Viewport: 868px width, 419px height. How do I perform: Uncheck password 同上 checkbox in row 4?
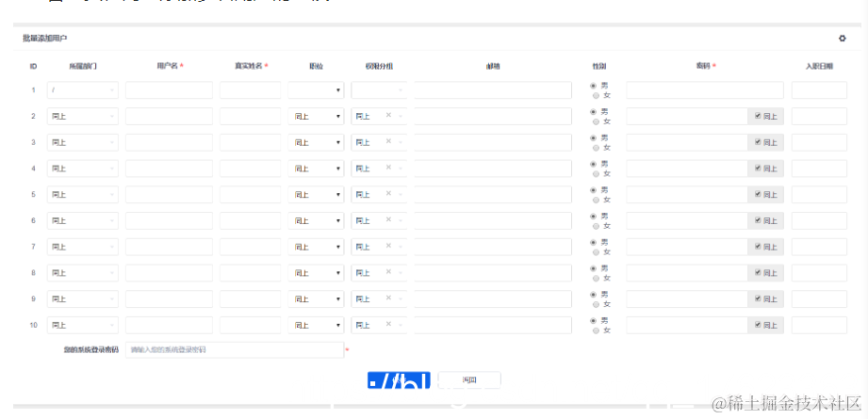(x=758, y=168)
